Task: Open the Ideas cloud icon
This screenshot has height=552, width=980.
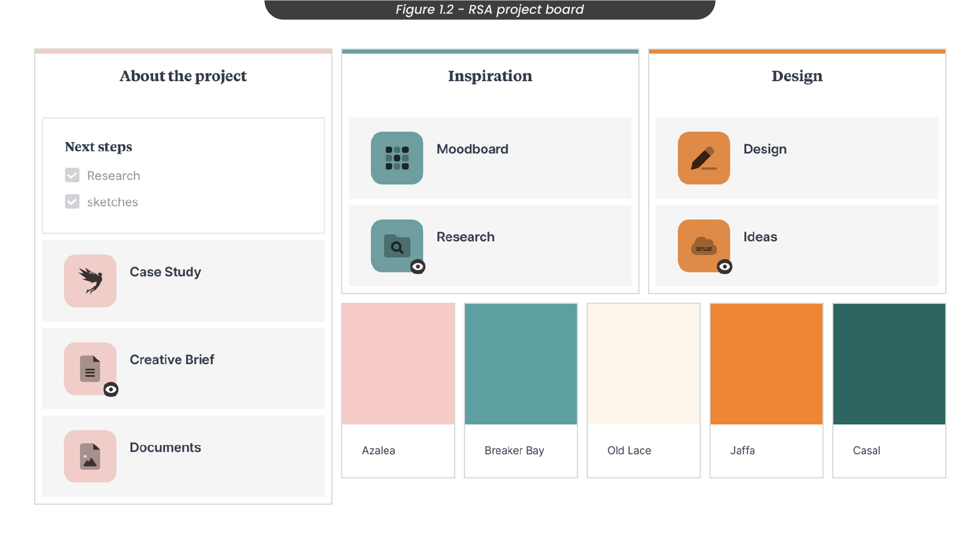Action: [x=703, y=246]
